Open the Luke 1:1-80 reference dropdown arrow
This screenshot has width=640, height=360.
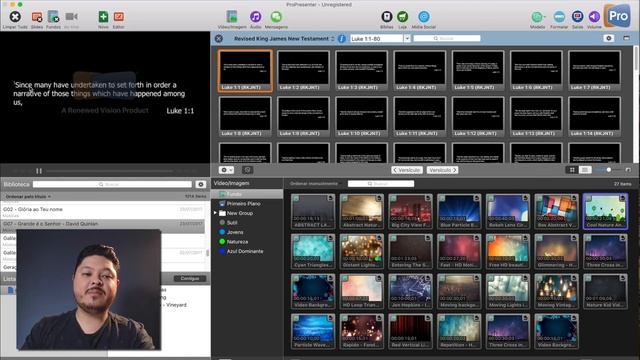[407, 38]
